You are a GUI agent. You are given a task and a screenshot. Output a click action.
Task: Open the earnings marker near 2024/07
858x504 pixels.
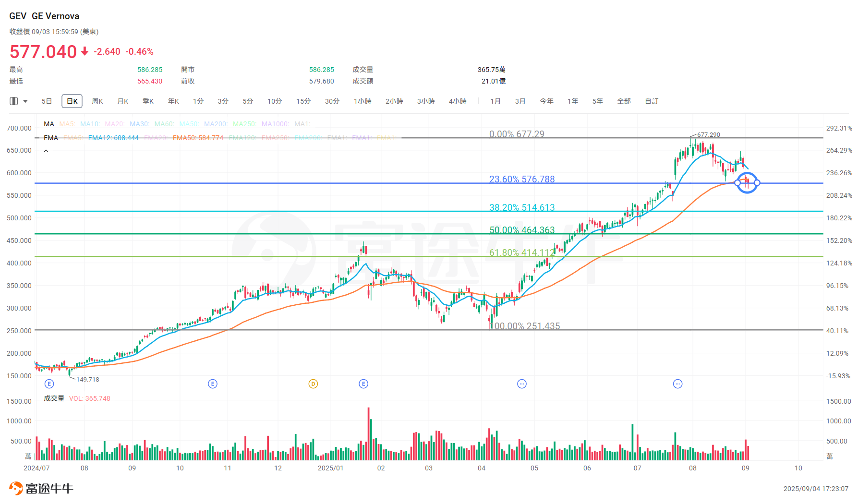point(49,384)
